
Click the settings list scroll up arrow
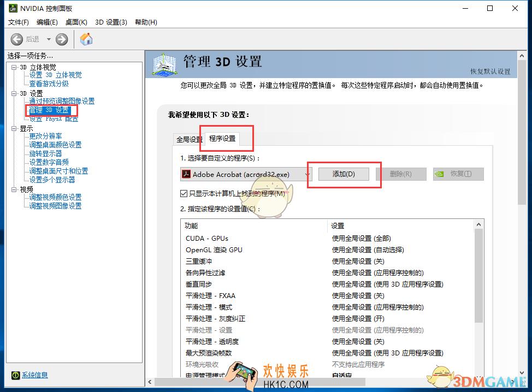click(x=478, y=224)
